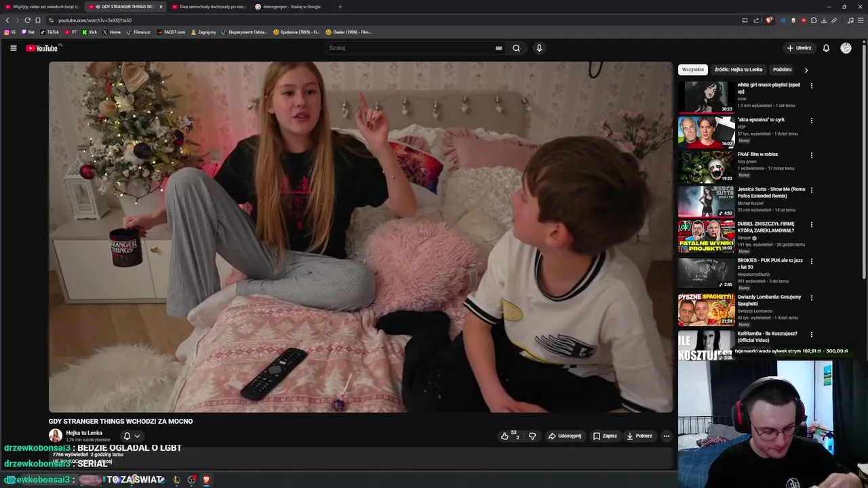The height and width of the screenshot is (488, 868).
Task: Open YouTube notifications bell in the header
Action: 826,48
